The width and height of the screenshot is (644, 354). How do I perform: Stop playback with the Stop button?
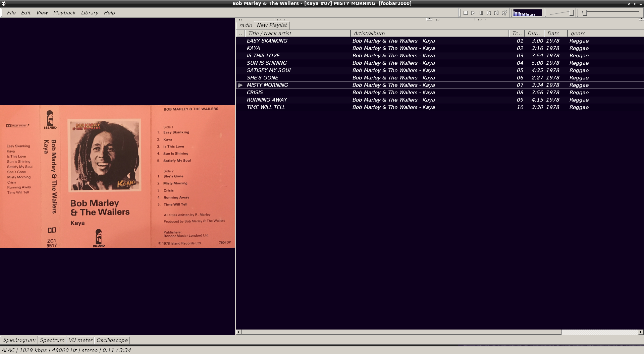tap(466, 13)
